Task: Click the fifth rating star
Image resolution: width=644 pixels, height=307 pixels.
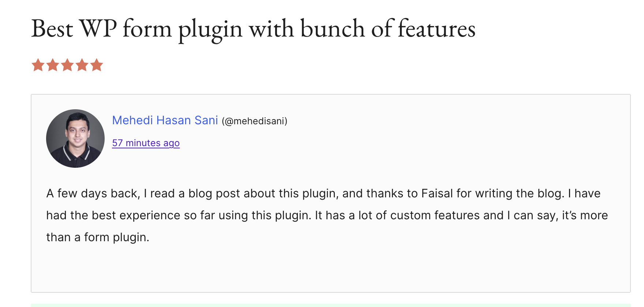Action: click(97, 65)
